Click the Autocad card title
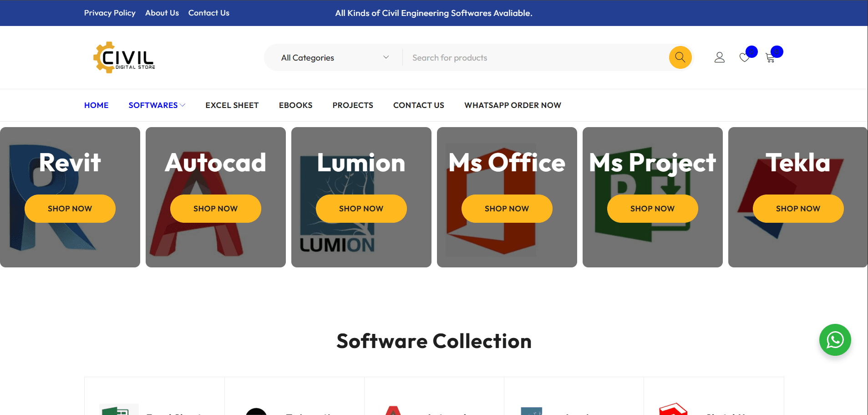The image size is (868, 415). (x=216, y=162)
